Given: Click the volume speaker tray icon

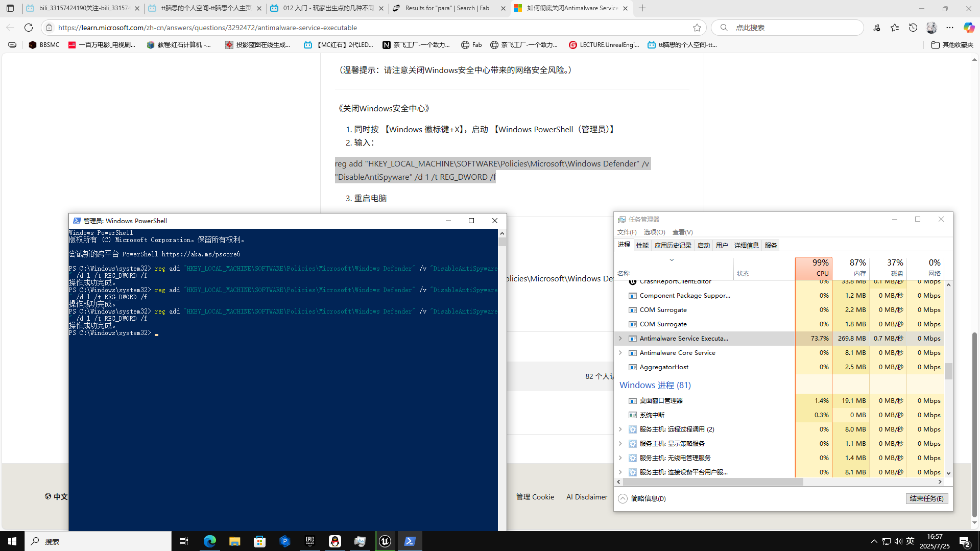Looking at the screenshot, I should click(x=898, y=541).
